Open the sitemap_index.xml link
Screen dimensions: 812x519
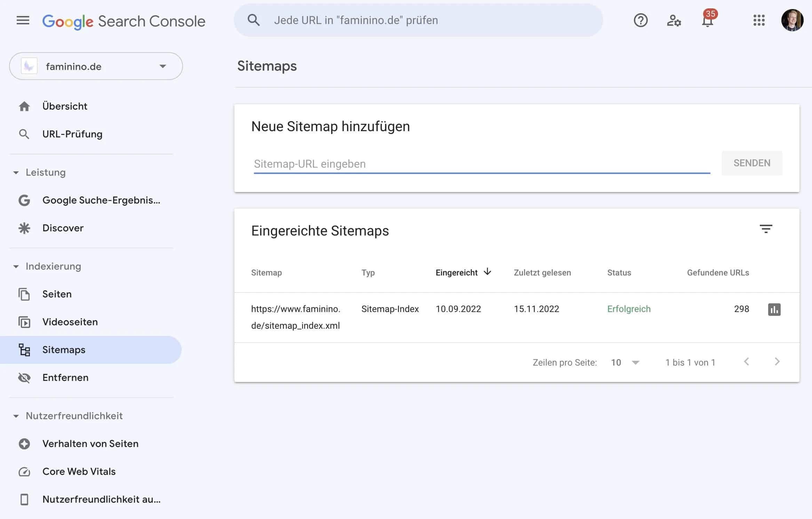(x=296, y=317)
